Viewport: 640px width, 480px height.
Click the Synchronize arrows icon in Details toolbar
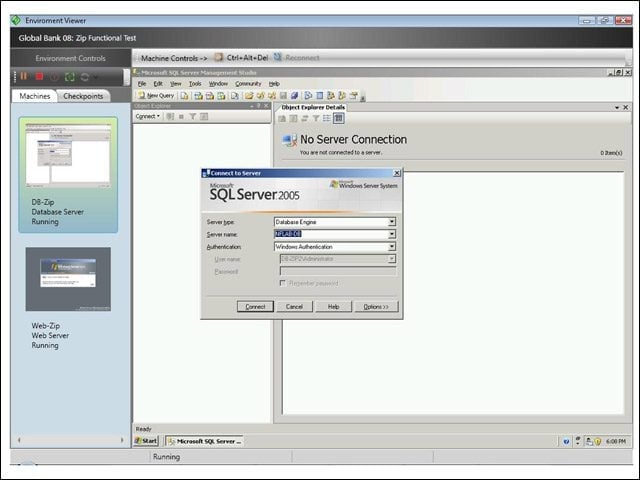tap(305, 118)
